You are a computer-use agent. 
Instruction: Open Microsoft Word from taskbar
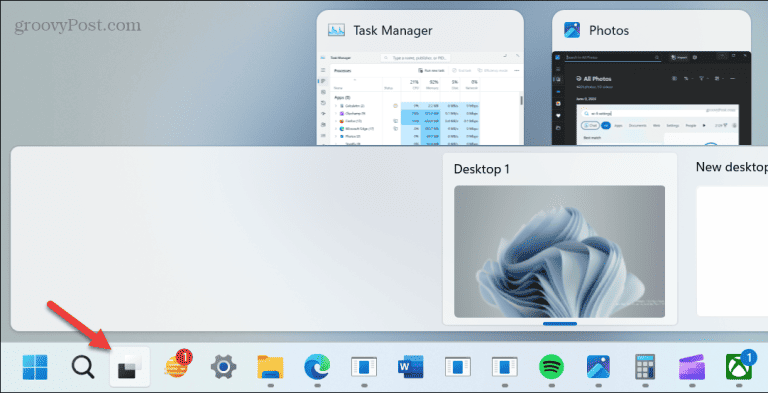[411, 367]
